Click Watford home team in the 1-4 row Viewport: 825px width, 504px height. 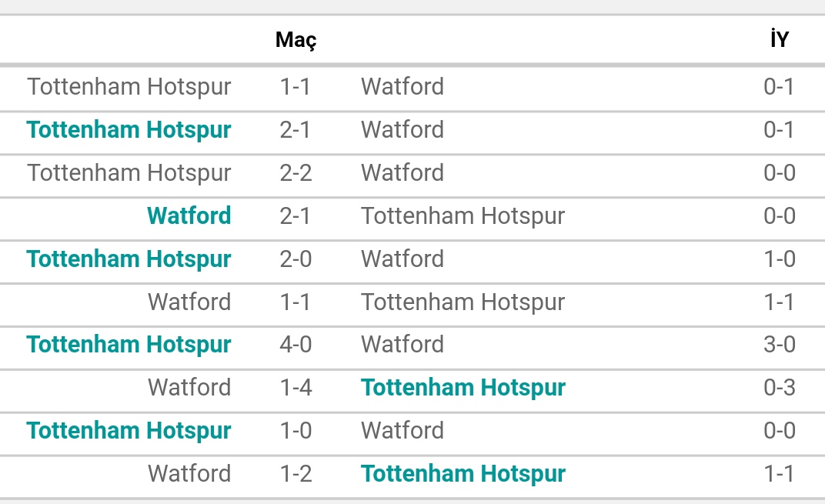click(189, 389)
